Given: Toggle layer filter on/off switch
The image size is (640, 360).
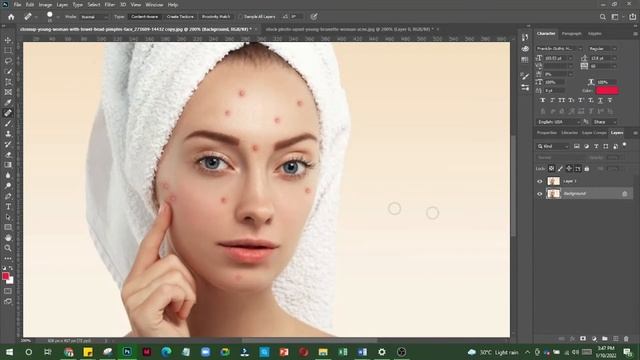Looking at the screenshot, I should pos(624,144).
